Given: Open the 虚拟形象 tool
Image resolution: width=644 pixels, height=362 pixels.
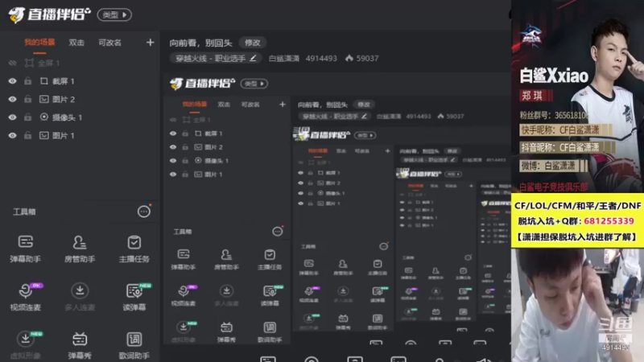Looking at the screenshot, I should point(26,345).
